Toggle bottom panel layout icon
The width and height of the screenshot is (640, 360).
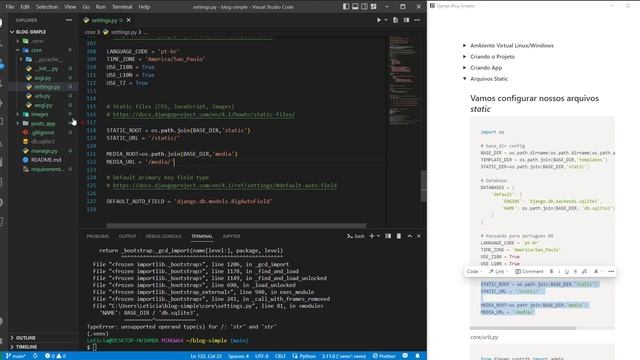[x=355, y=7]
